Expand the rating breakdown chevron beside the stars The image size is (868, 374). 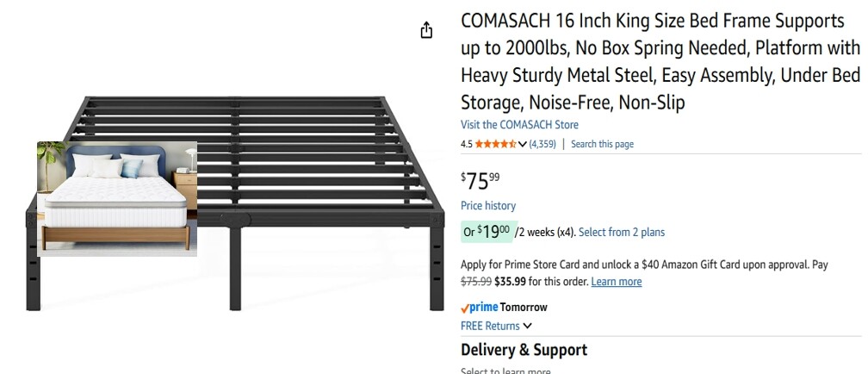click(x=522, y=145)
